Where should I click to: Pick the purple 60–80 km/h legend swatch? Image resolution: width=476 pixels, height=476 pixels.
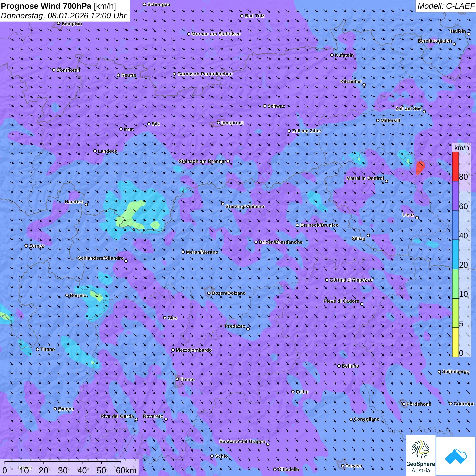(x=455, y=196)
